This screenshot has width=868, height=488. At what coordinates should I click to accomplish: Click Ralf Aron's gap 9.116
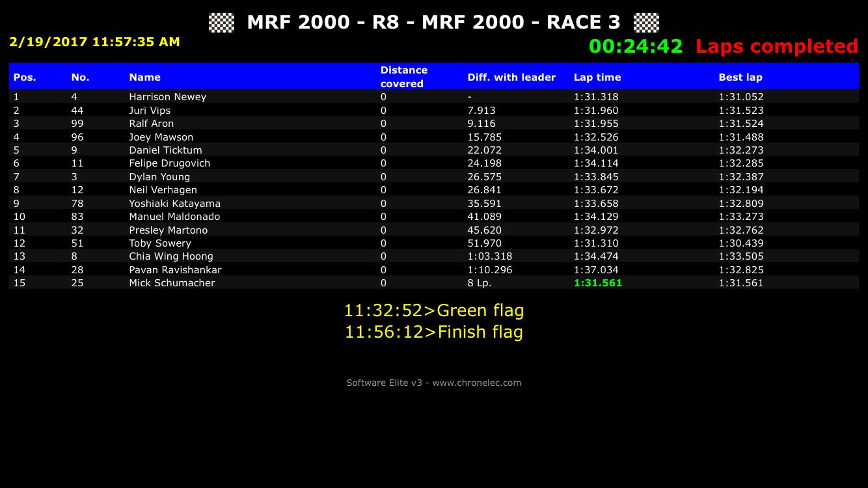point(481,124)
